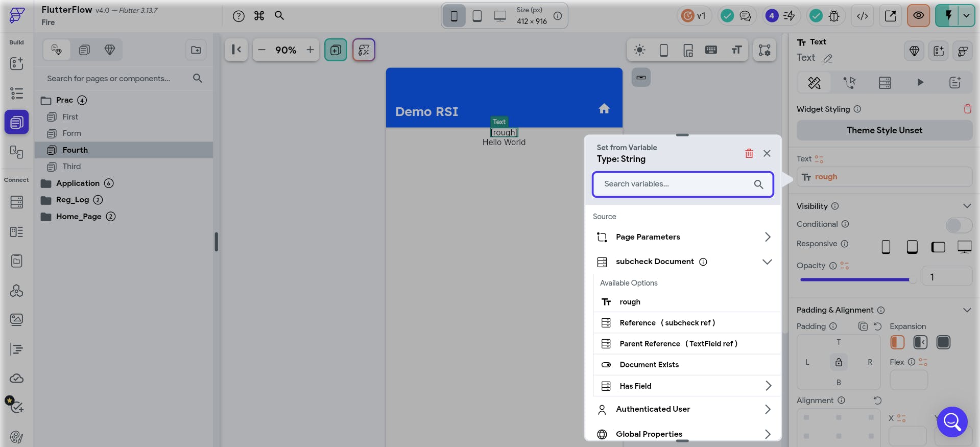Open the debug bug icon
Screen dimensions: 980x447
pos(834,16)
